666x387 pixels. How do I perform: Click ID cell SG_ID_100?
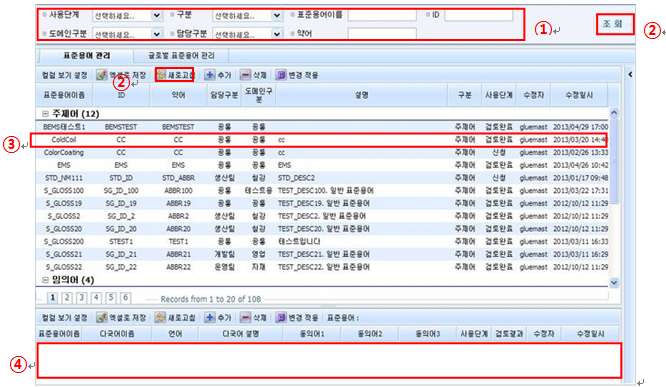121,191
